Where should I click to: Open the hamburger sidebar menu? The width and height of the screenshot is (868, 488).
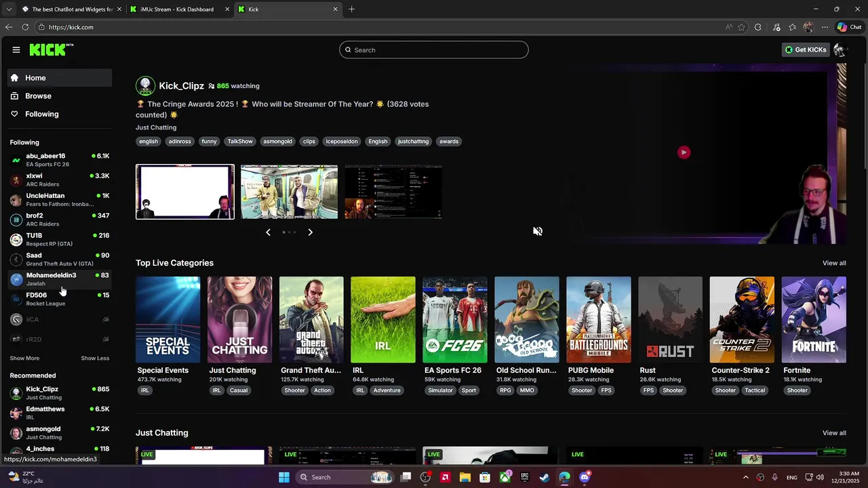tap(16, 49)
